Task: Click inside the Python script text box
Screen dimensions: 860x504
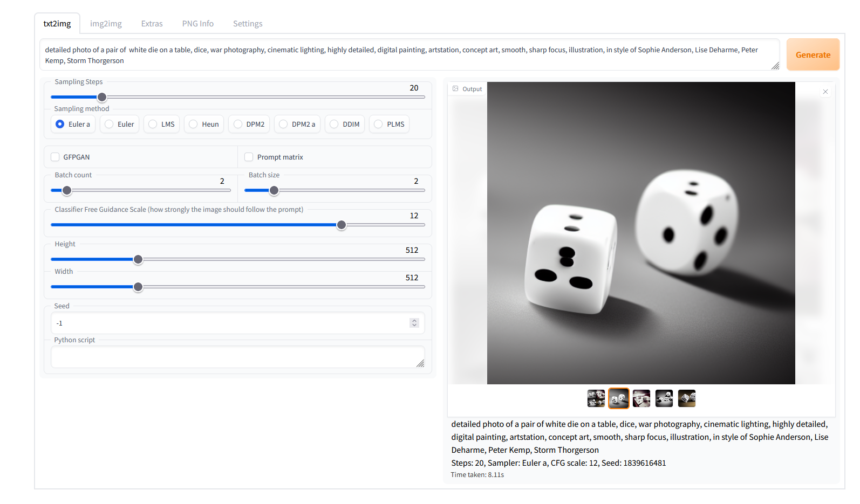Action: [x=236, y=357]
